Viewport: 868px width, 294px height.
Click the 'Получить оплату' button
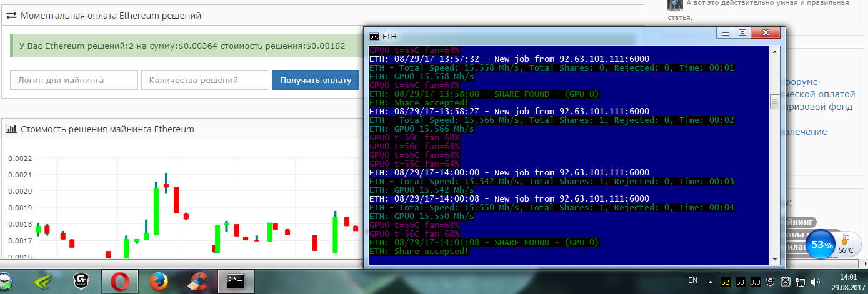point(316,80)
